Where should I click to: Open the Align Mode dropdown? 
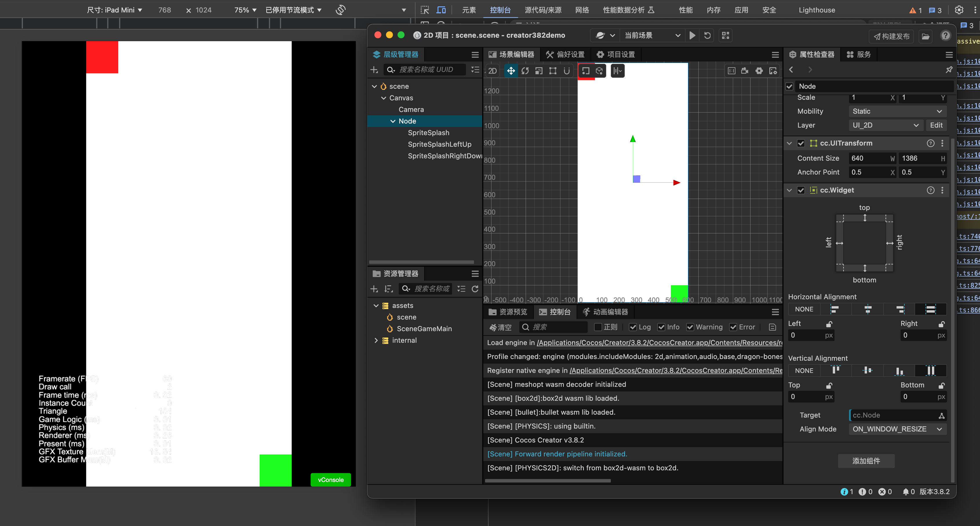pyautogui.click(x=897, y=429)
